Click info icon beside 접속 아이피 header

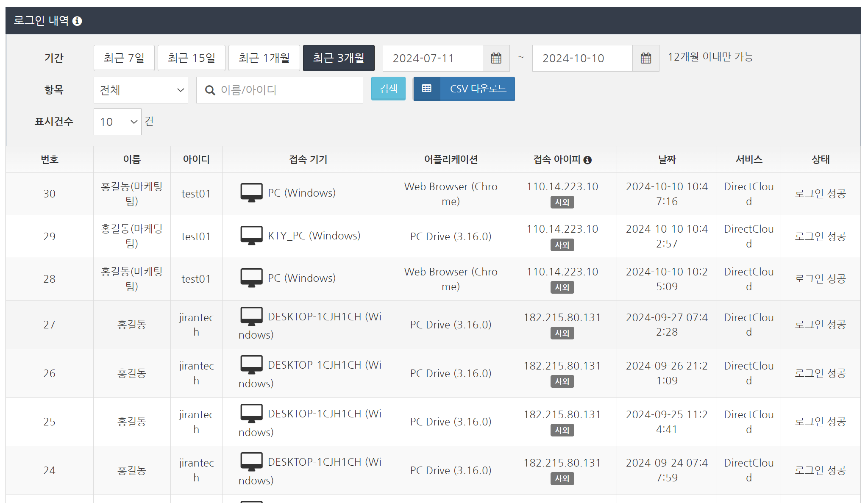(587, 160)
